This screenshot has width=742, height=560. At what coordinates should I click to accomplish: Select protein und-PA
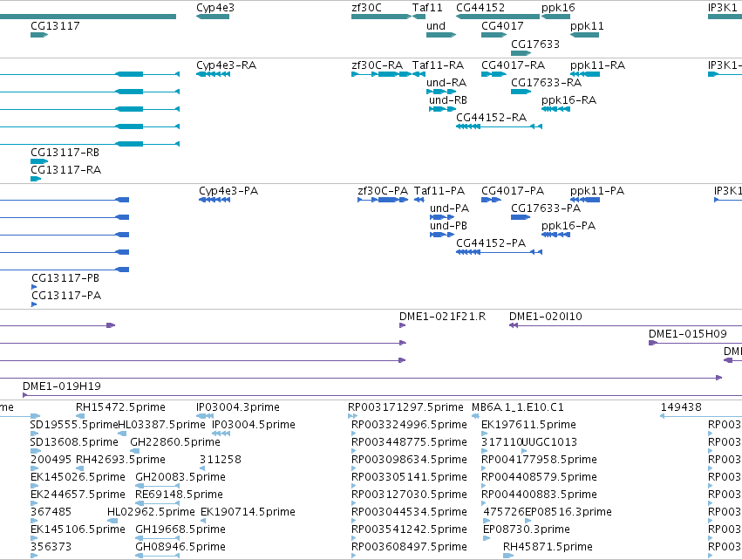point(442,217)
